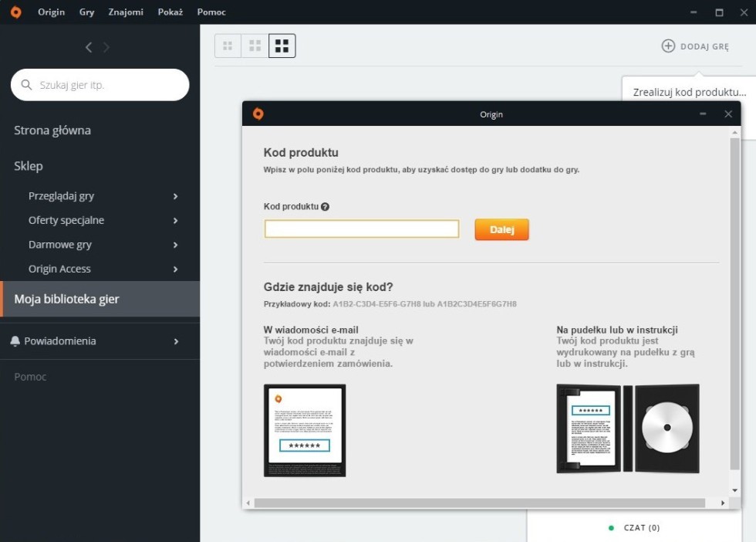
Task: Click the Origin Access label
Action: coord(59,269)
